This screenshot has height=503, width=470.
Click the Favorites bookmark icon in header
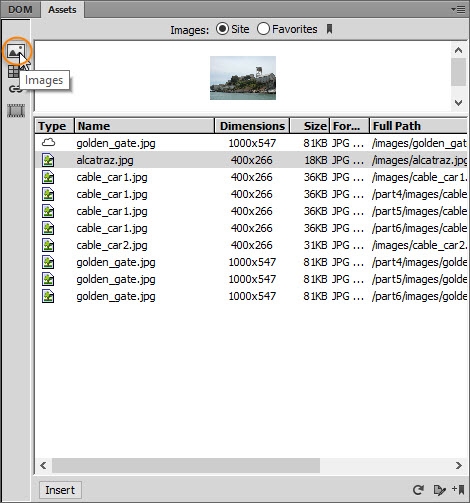tap(329, 29)
